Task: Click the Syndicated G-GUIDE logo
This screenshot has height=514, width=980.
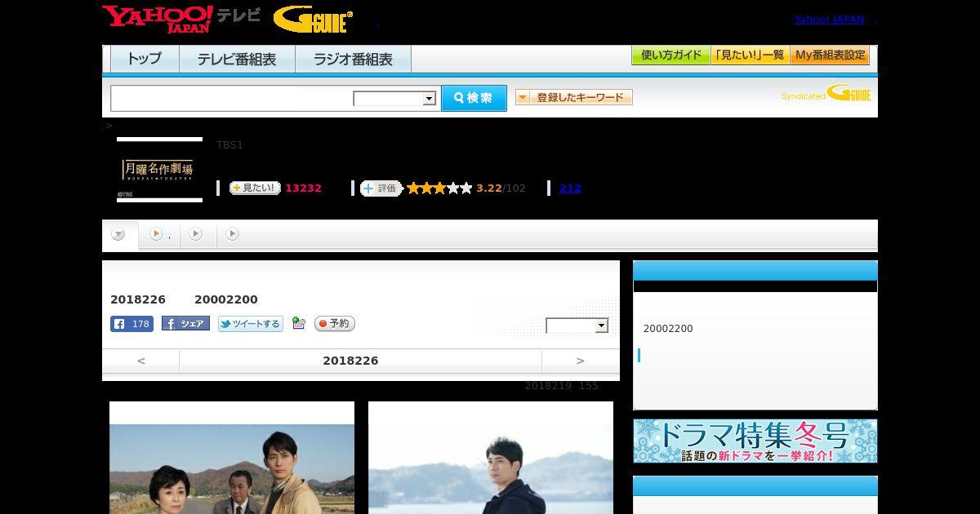Action: (x=826, y=93)
